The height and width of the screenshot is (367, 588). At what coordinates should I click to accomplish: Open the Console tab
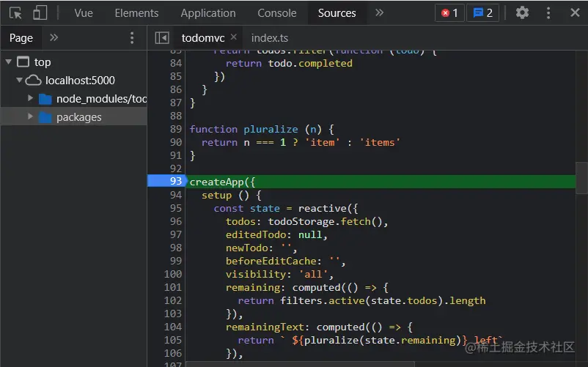coord(276,13)
